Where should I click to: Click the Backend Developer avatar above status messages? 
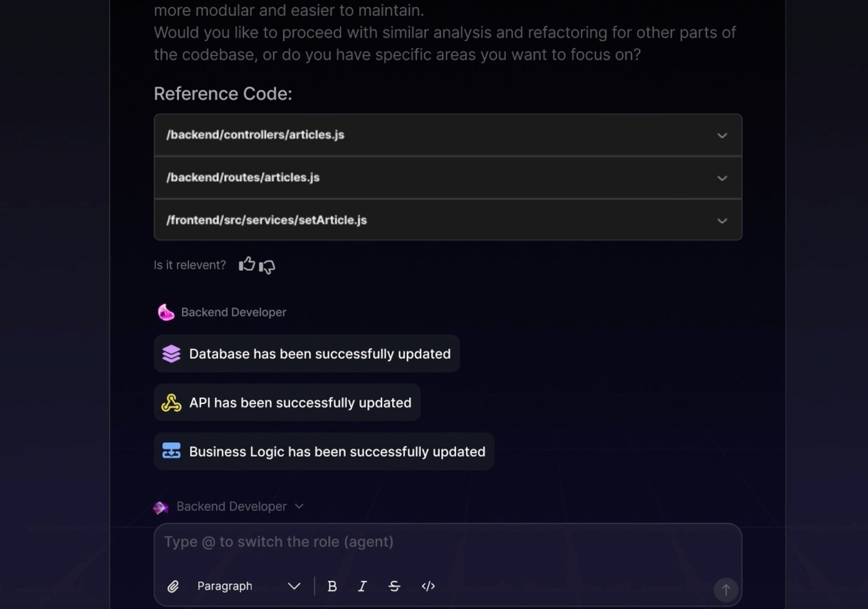pyautogui.click(x=166, y=312)
